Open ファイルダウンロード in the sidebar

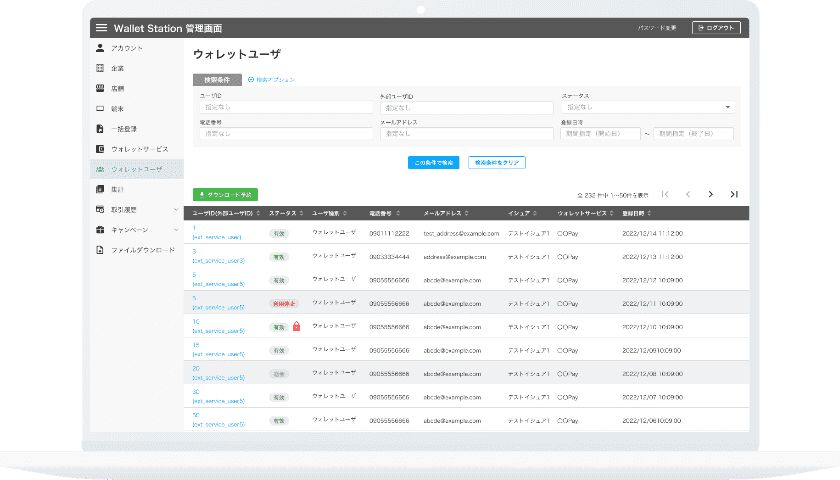(x=142, y=250)
